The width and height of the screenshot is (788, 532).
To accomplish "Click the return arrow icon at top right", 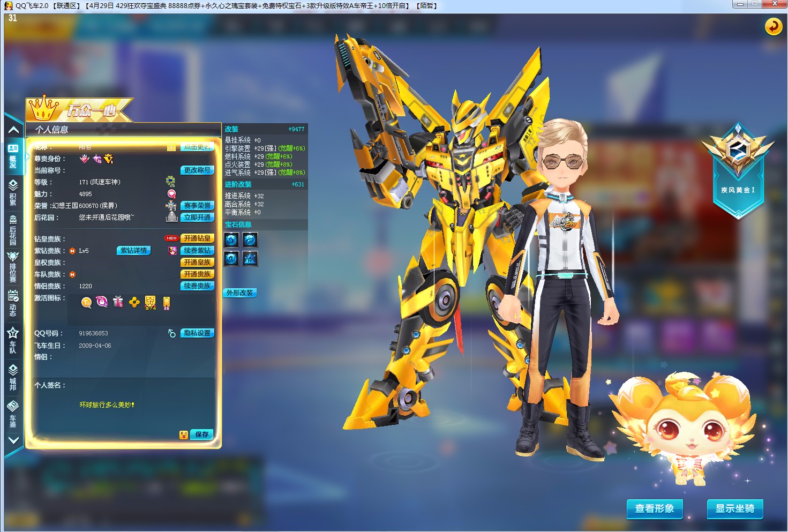I will pos(773,26).
